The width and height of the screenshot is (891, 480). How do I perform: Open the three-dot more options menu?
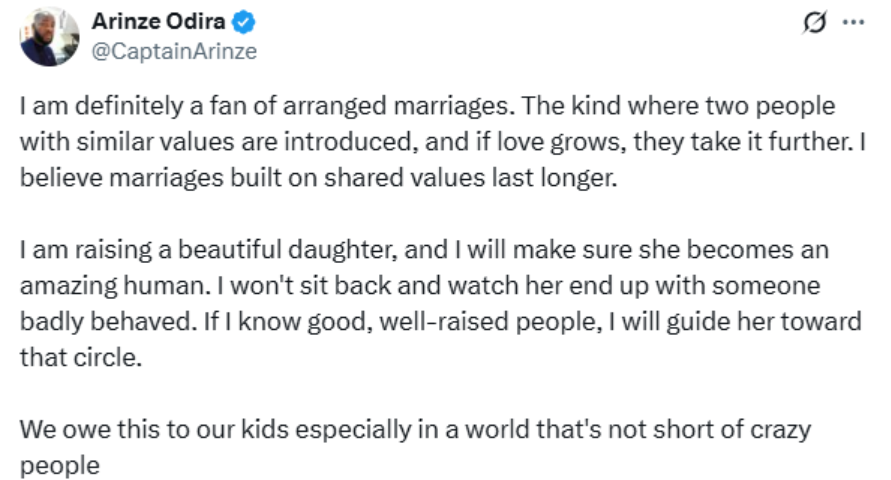[x=852, y=21]
